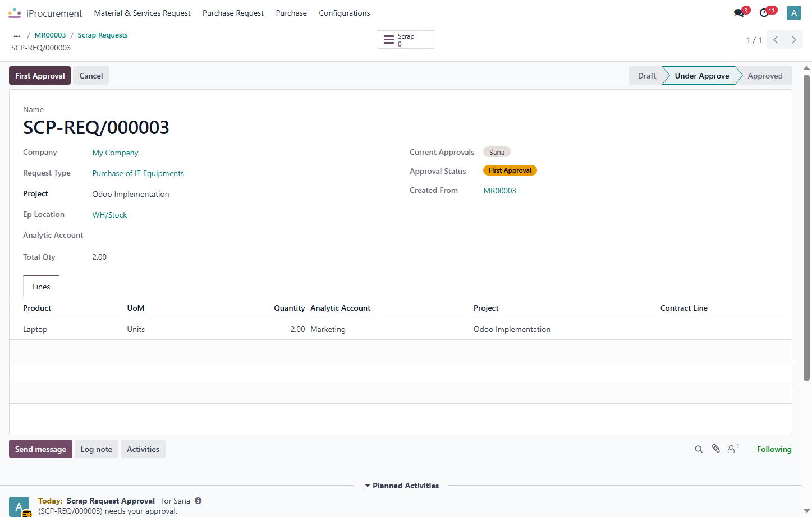Open Created From MR00003 link
The height and width of the screenshot is (517, 812).
(500, 191)
